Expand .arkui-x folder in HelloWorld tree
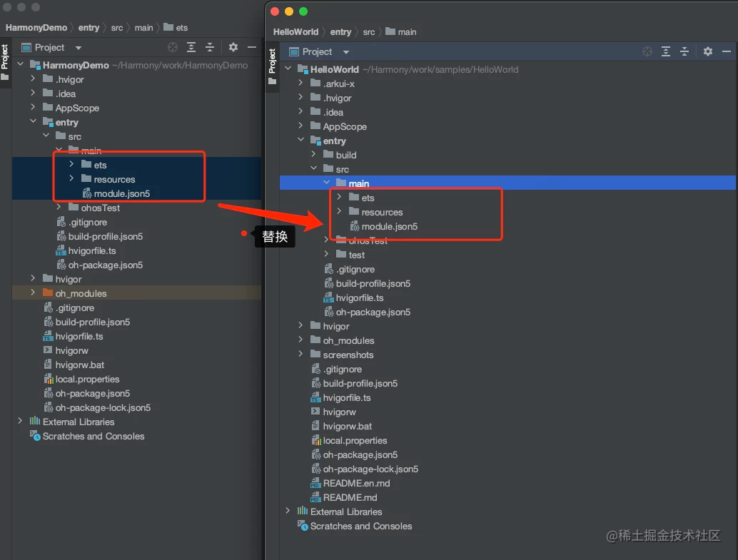The height and width of the screenshot is (560, 738). point(300,83)
